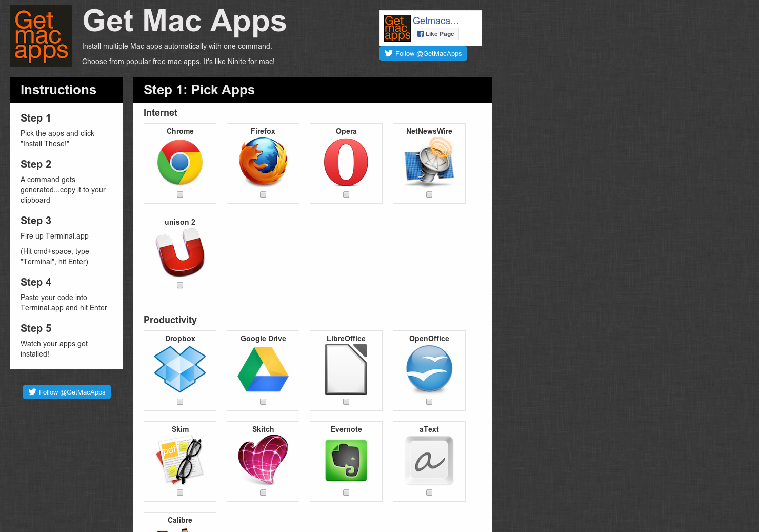Image resolution: width=759 pixels, height=532 pixels.
Task: Check the checkbox below Chrome
Action: coord(179,194)
